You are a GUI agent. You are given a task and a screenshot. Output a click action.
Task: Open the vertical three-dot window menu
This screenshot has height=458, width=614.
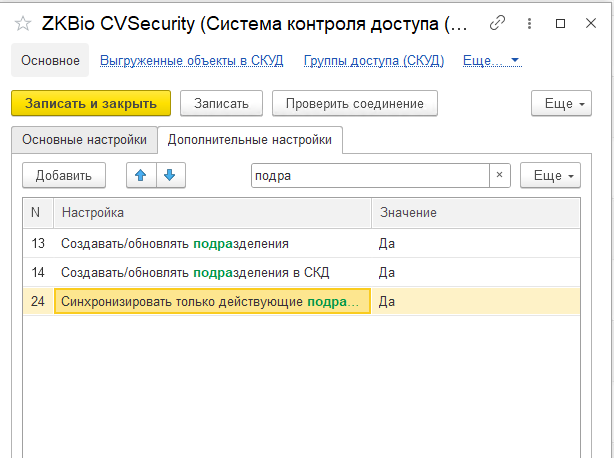tap(528, 23)
